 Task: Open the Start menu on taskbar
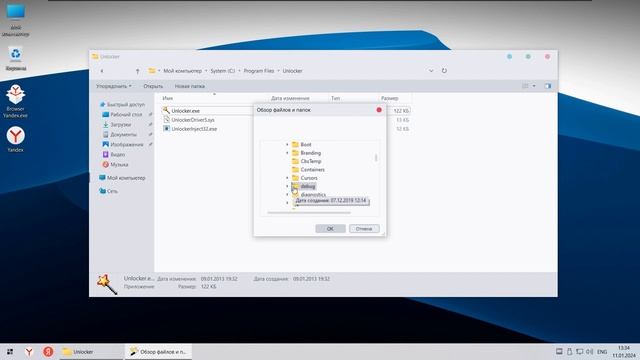click(x=10, y=351)
